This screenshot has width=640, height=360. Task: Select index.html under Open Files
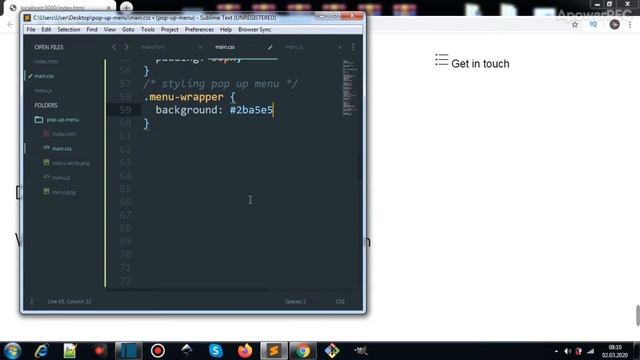[47, 61]
